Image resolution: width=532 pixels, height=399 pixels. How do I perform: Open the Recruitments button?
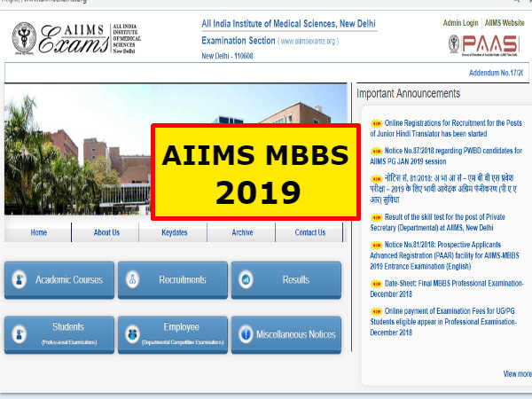(173, 280)
